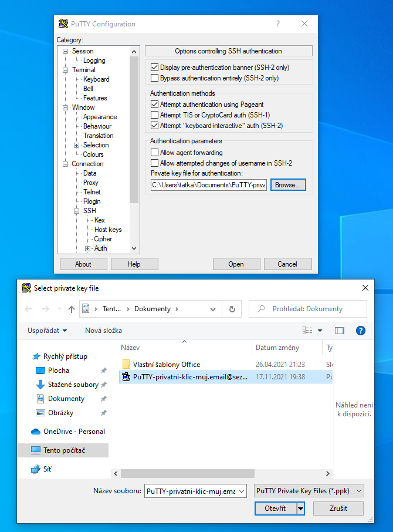This screenshot has height=532, width=393.
Task: Select Obrázky in sidebar
Action: [60, 413]
